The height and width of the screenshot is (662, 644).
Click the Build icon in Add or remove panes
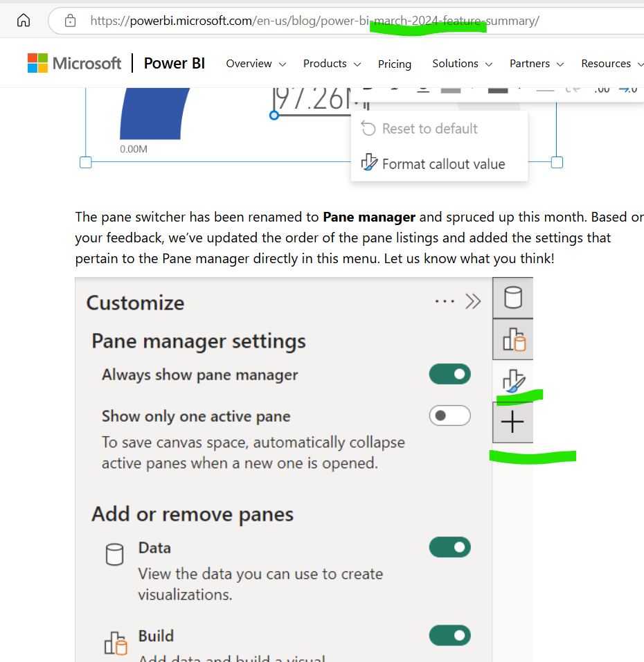click(115, 643)
